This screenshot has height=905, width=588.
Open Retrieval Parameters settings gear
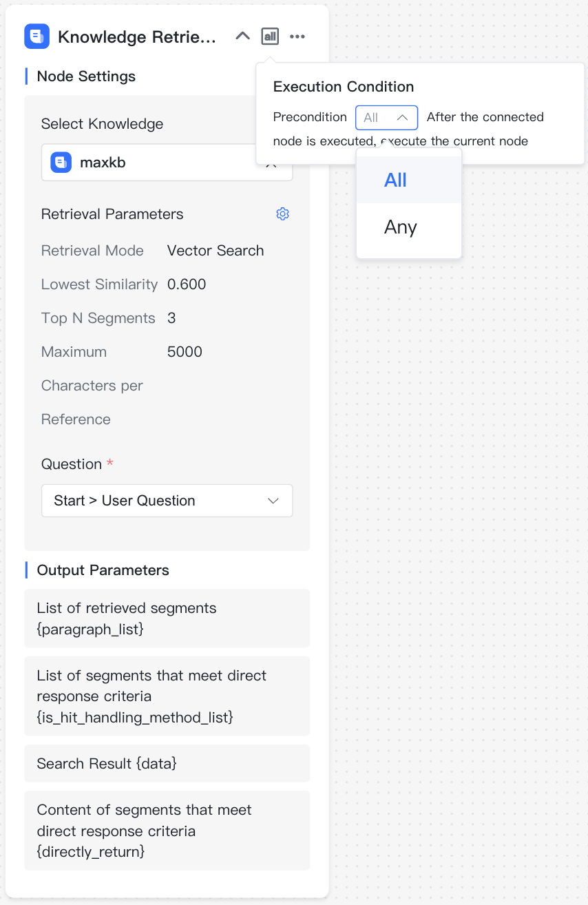282,214
